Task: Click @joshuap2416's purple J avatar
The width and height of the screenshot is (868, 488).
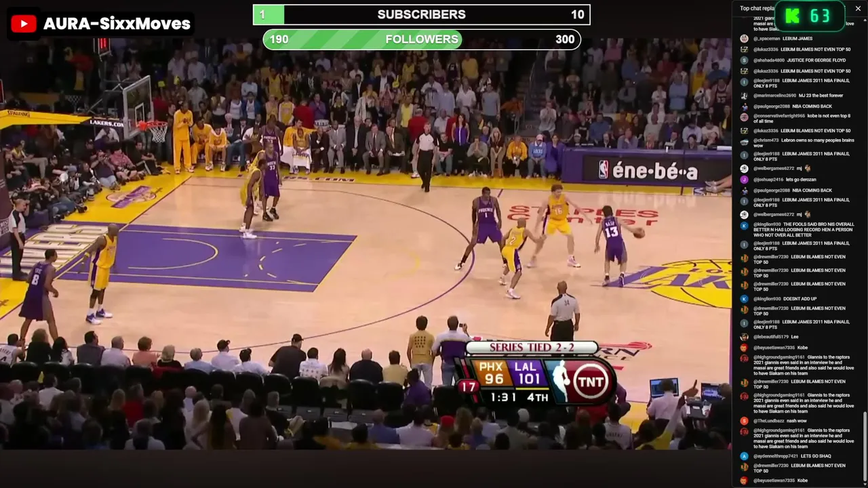Action: point(744,180)
